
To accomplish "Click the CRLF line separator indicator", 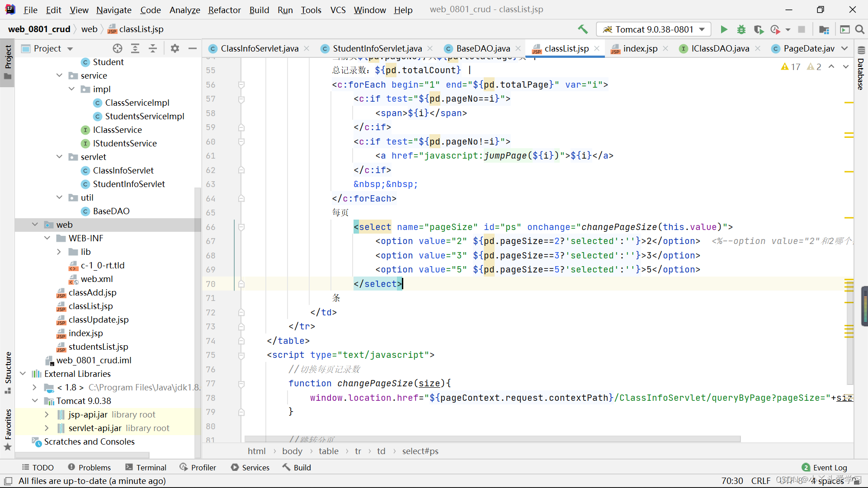I will click(760, 481).
